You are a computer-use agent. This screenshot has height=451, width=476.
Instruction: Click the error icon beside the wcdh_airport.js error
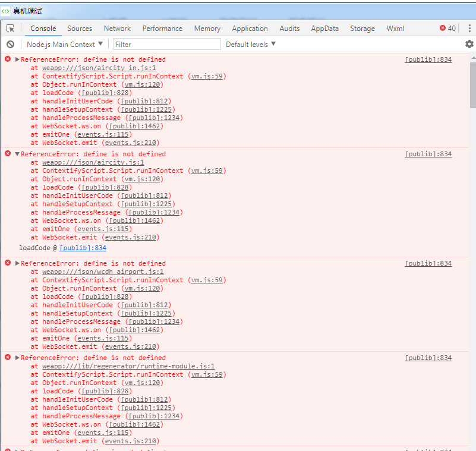[x=8, y=263]
